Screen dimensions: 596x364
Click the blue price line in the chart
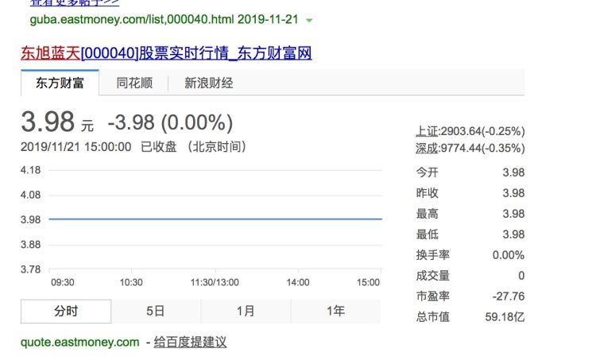(215, 219)
